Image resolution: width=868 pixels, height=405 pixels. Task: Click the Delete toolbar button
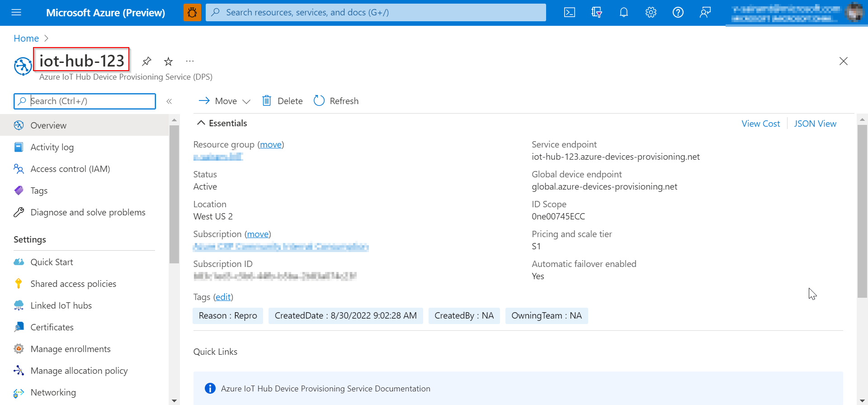click(x=283, y=101)
